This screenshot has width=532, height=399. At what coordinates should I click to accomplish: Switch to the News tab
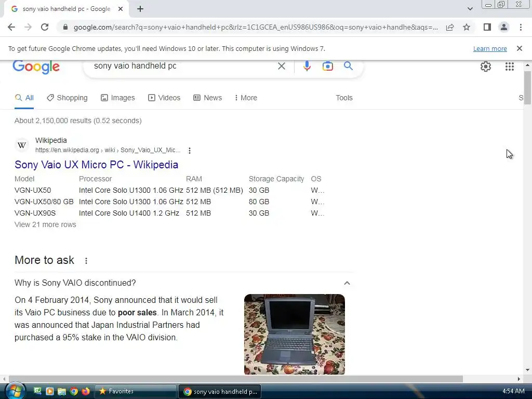click(208, 98)
